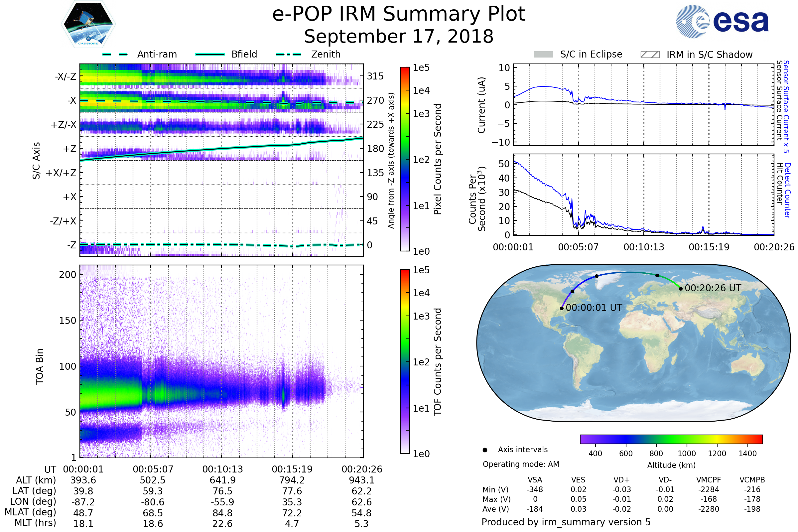The image size is (798, 532).
Task: Click the e-POP IRM Summary Plot title
Action: (399, 14)
